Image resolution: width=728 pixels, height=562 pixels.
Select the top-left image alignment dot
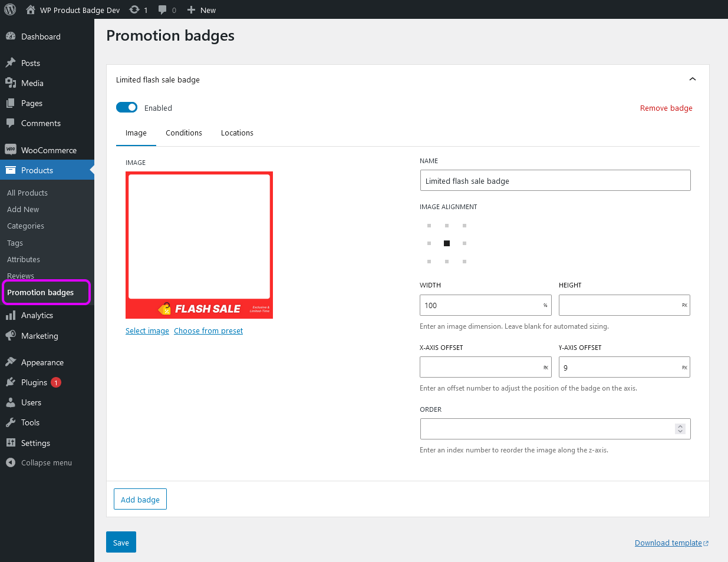(429, 225)
